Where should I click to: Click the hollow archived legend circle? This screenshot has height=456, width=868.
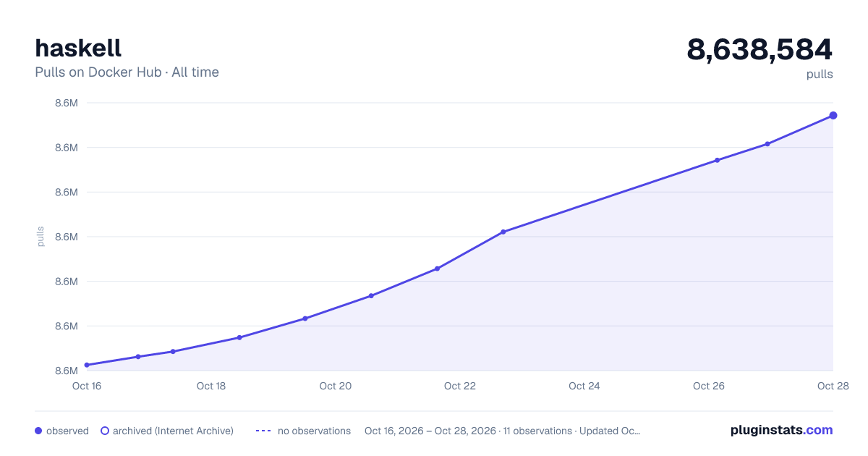point(105,431)
